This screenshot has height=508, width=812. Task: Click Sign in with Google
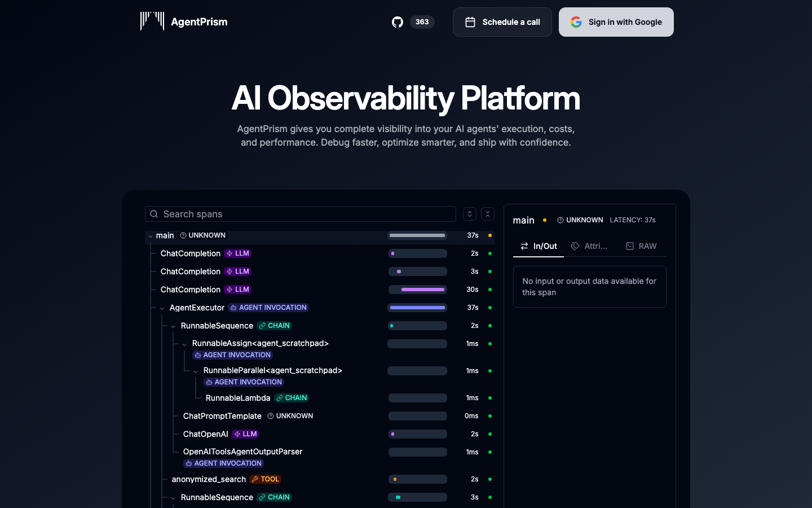[x=616, y=22]
